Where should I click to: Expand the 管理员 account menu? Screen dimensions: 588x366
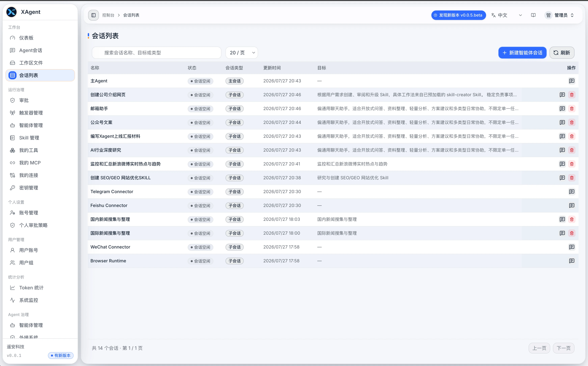pyautogui.click(x=559, y=15)
